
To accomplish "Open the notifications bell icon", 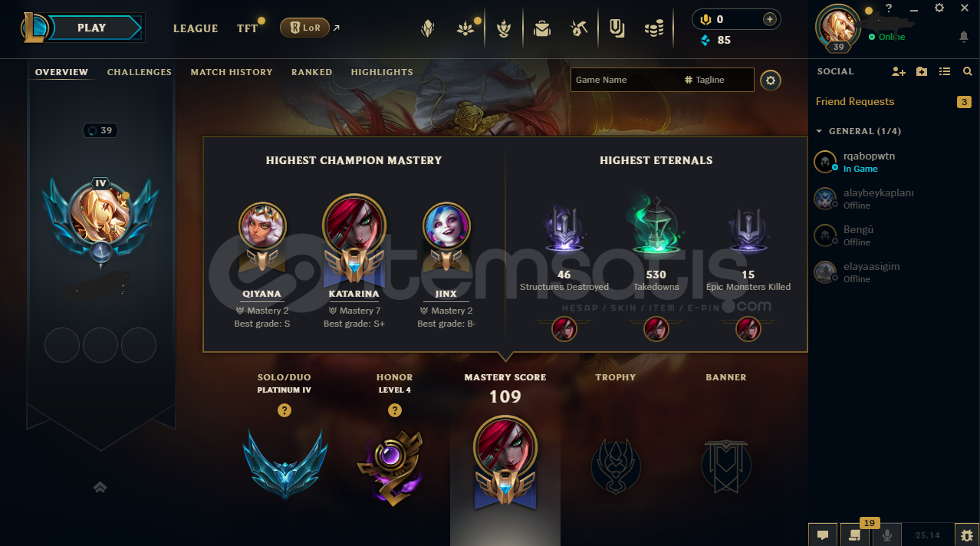I will [964, 37].
